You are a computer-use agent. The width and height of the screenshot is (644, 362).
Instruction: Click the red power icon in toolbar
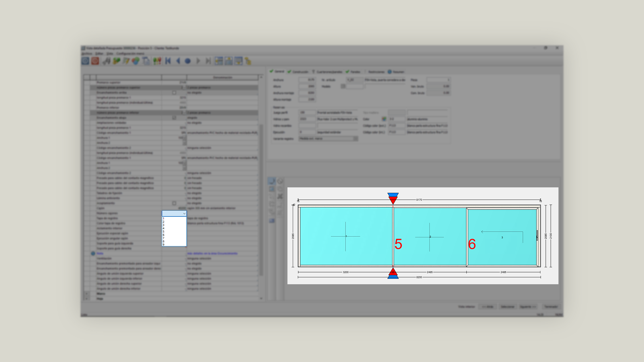(x=95, y=61)
